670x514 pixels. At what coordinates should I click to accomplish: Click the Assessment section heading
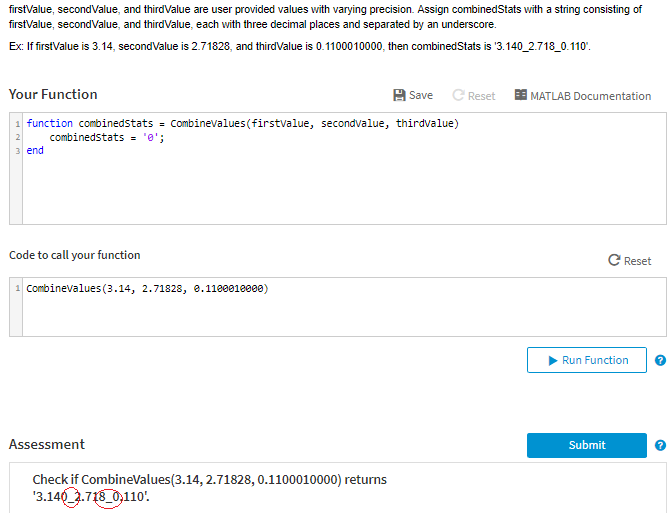point(47,444)
